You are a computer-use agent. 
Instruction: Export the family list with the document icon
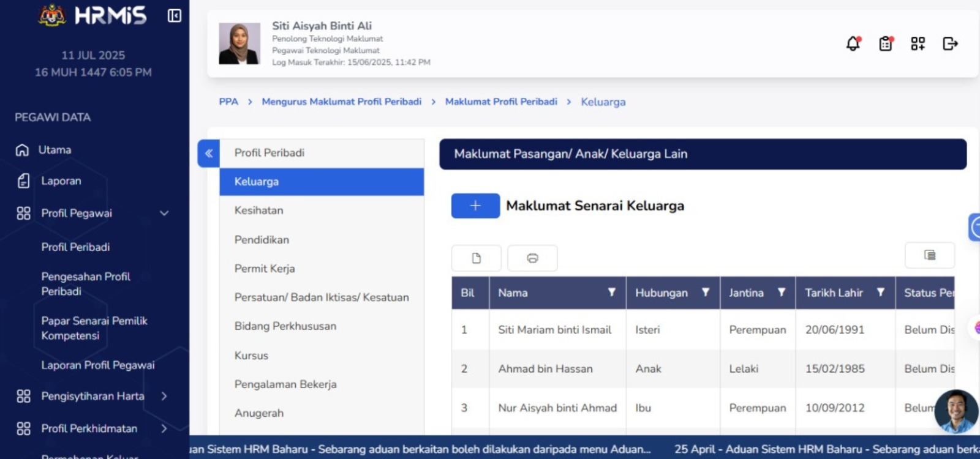[x=477, y=258]
